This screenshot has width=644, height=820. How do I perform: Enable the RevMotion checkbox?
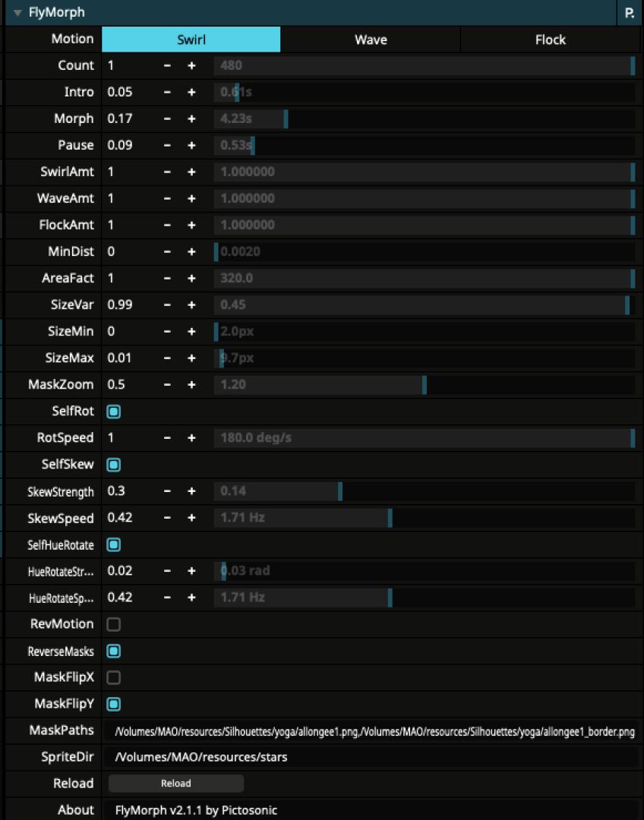point(114,624)
